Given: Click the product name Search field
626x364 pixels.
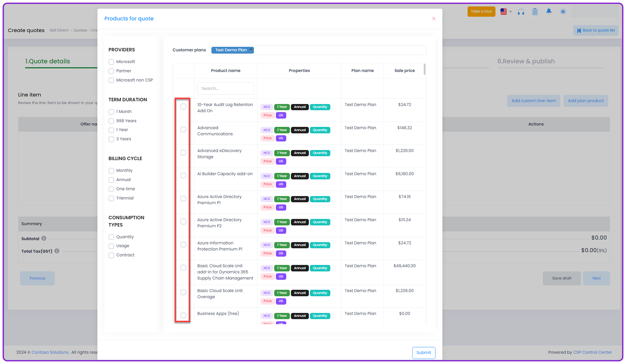Looking at the screenshot, I should 226,89.
